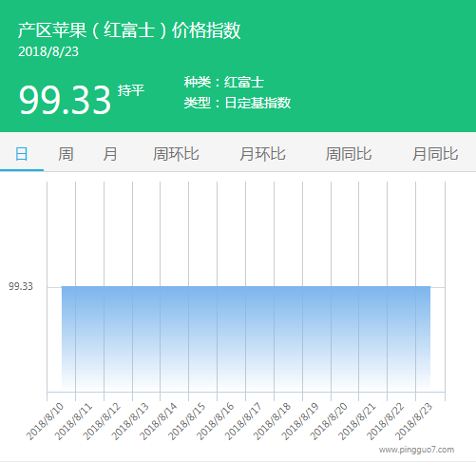
Task: Select the 月同比 tab
Action: tap(435, 154)
